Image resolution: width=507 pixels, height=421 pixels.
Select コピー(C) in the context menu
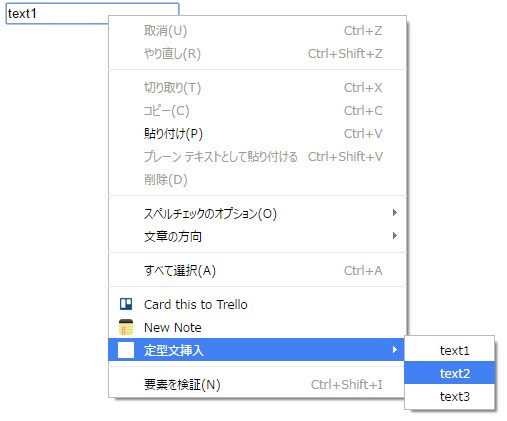(x=257, y=111)
